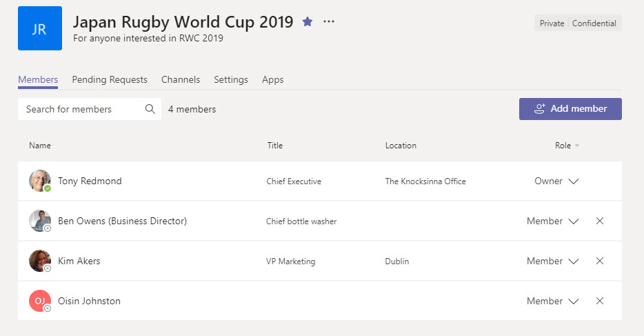Open the Channels tab
Screen dimensions: 644x336
181,79
